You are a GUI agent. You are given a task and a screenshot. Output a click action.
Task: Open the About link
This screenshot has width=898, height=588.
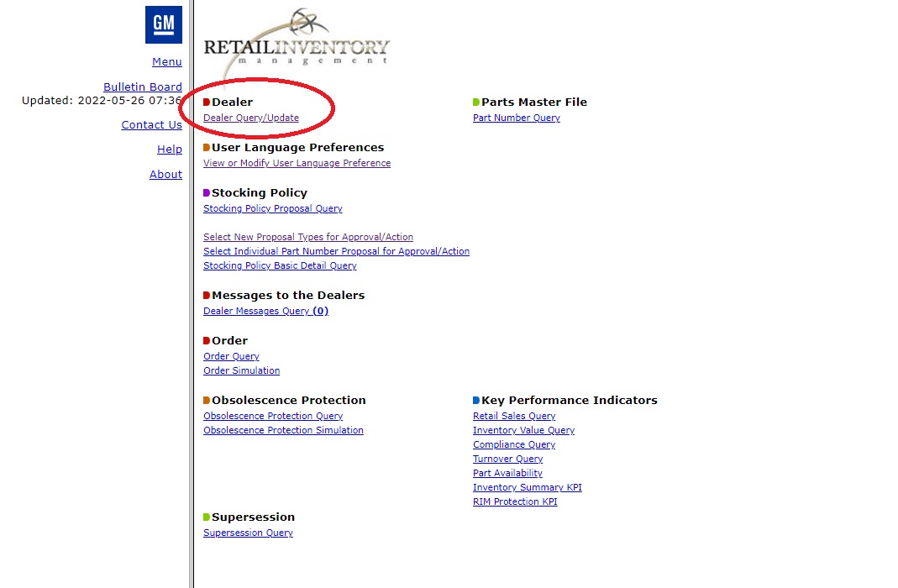[x=166, y=175]
